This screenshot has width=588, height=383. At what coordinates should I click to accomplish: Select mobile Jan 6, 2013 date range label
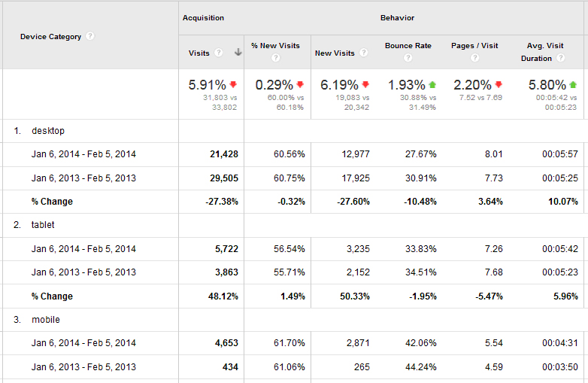[83, 367]
